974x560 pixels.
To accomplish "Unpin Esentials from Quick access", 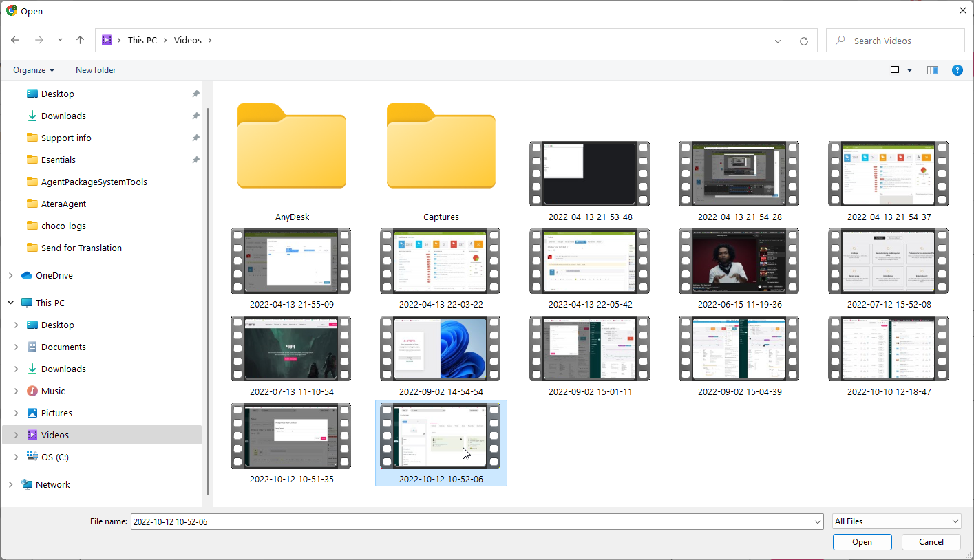I will pos(195,160).
